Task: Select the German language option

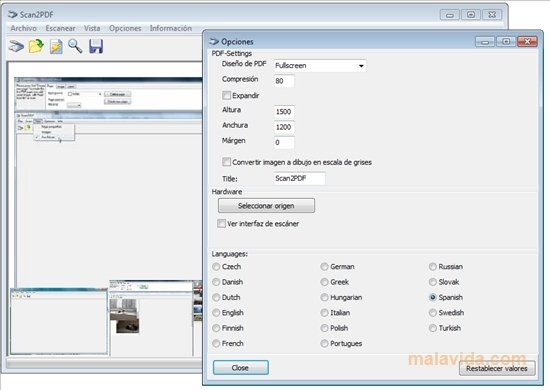Action: coord(324,267)
